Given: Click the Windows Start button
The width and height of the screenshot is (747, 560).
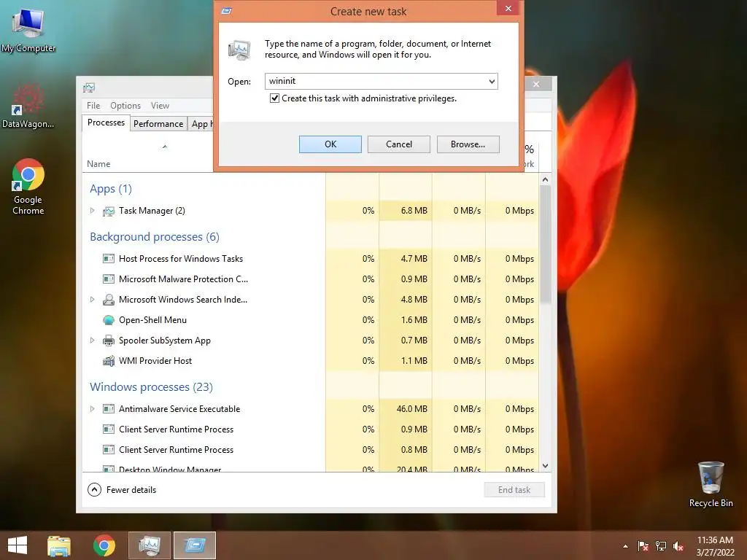Looking at the screenshot, I should [18, 545].
